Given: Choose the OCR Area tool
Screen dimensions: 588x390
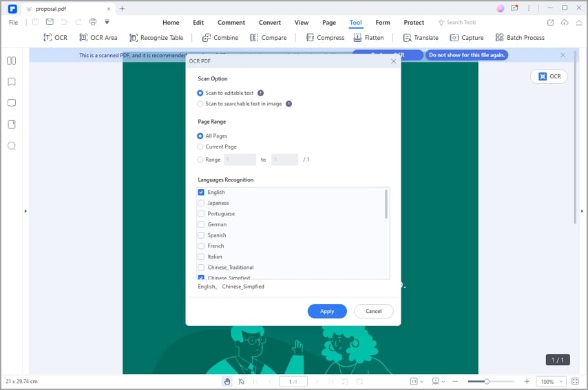Looking at the screenshot, I should [x=98, y=37].
